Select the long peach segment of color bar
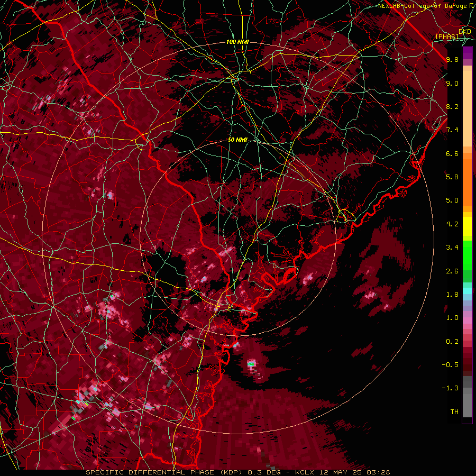Viewport: 476px width, 476px height. tap(467, 109)
